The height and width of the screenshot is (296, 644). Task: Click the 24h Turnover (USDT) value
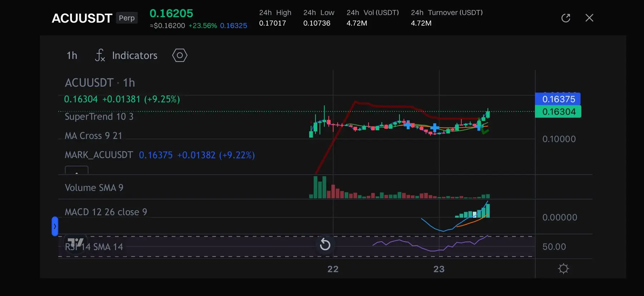point(421,23)
